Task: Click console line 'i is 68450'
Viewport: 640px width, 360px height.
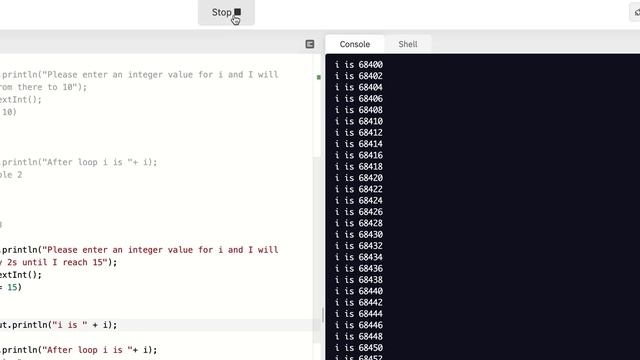Action: click(x=359, y=348)
